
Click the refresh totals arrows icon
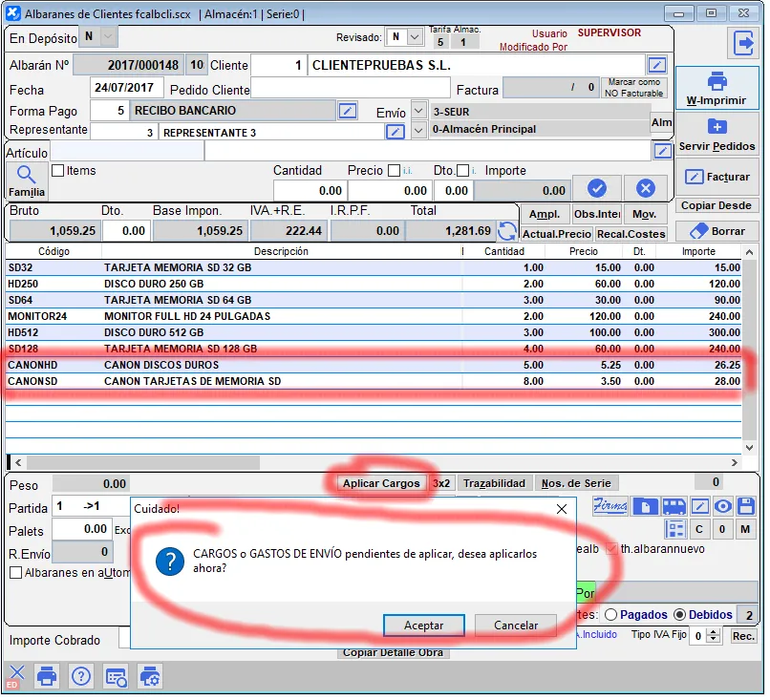[507, 231]
